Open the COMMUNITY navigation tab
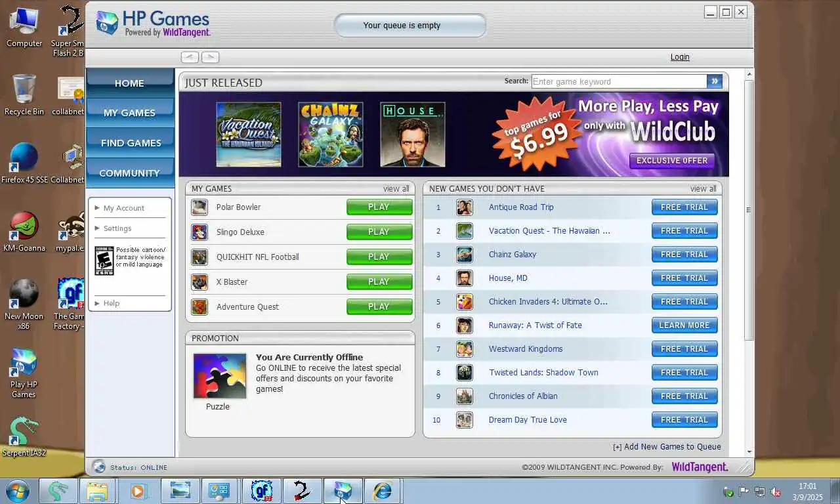 click(x=130, y=173)
